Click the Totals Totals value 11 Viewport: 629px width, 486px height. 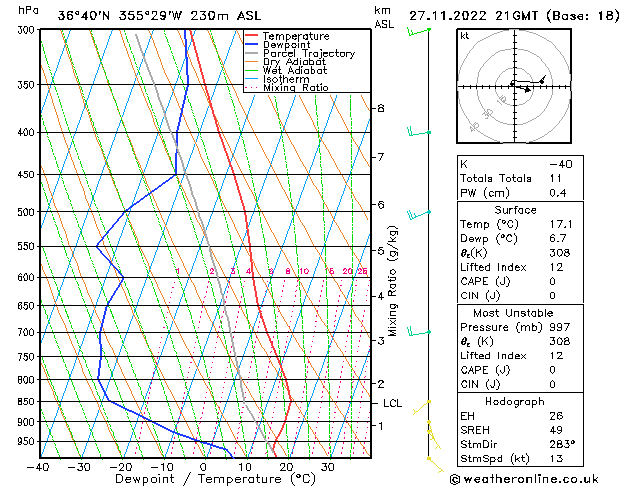coord(556,178)
